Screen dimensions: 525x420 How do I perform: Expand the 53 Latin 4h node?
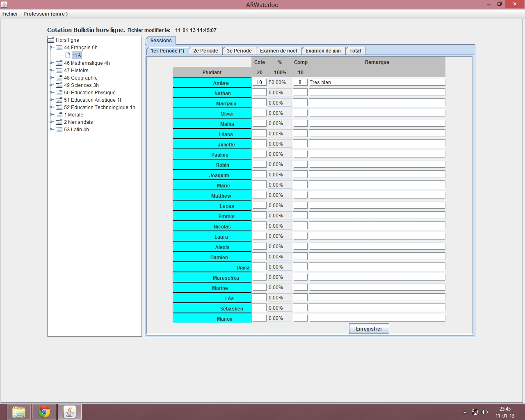coord(52,130)
